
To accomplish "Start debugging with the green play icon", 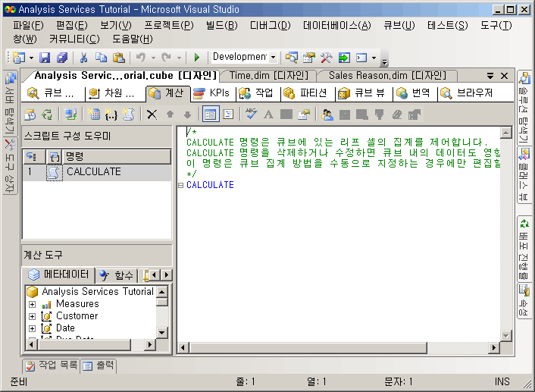I will (x=197, y=58).
